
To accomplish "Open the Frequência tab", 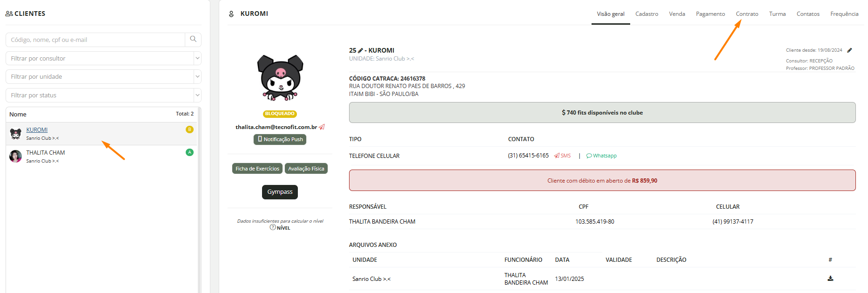I will click(844, 14).
